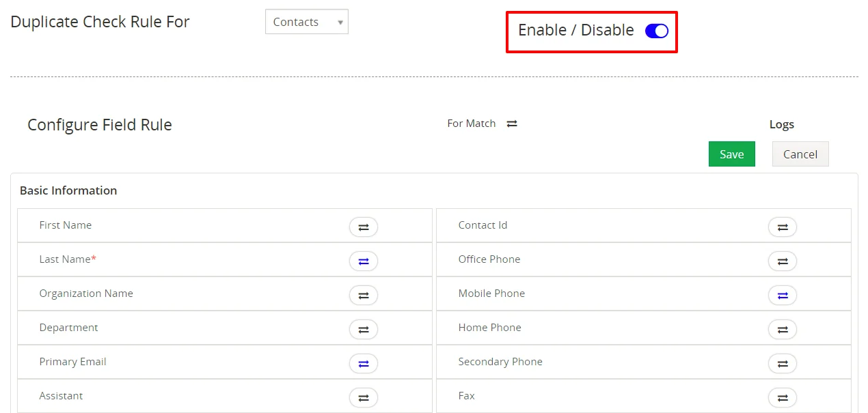Click the match icon for First Name
Screen dimensions: 868x413
click(364, 227)
